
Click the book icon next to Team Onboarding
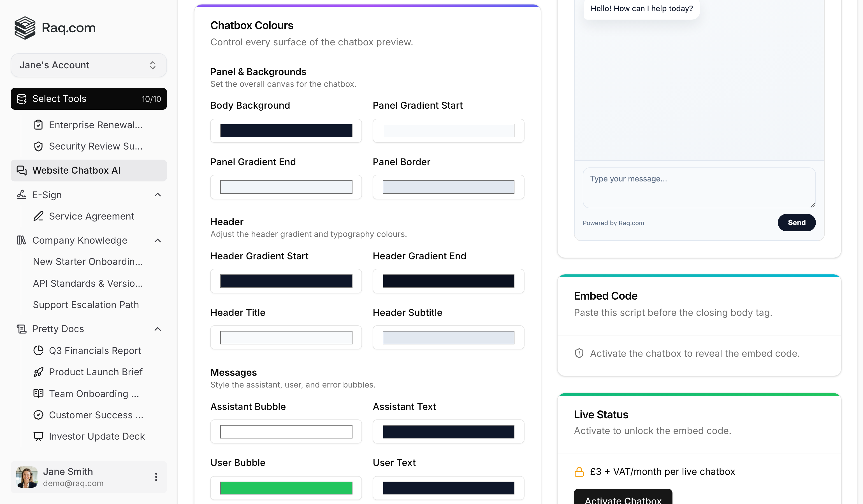[38, 393]
